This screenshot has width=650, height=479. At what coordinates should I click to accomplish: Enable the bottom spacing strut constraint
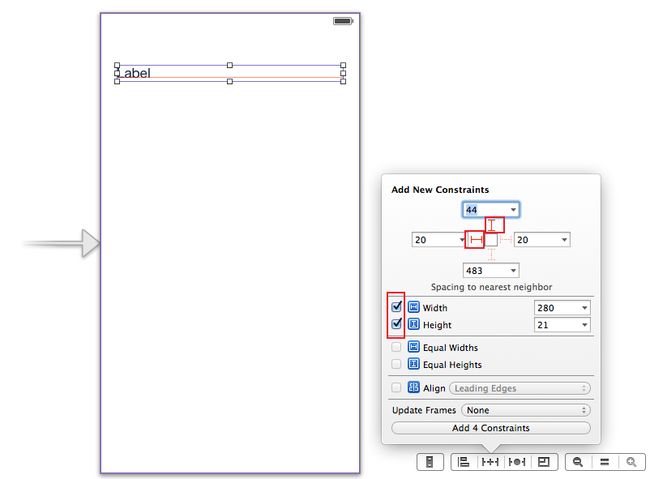click(491, 254)
